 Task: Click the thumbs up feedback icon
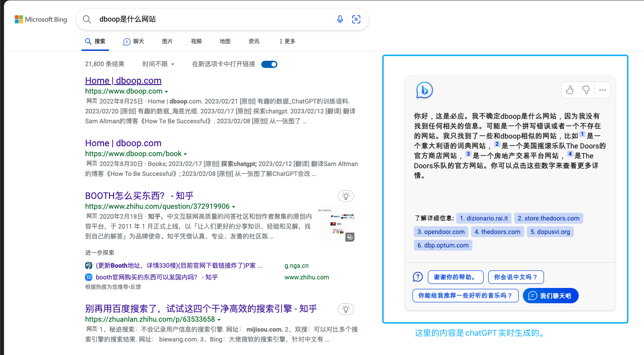570,90
